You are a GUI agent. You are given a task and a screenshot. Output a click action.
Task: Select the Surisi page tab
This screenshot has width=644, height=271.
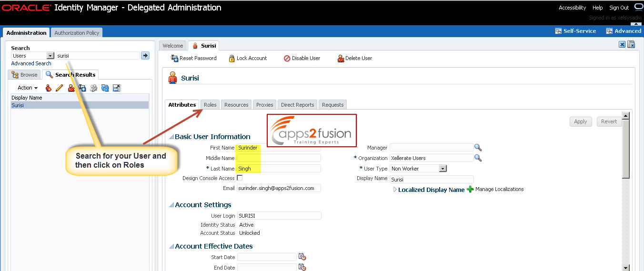point(204,46)
